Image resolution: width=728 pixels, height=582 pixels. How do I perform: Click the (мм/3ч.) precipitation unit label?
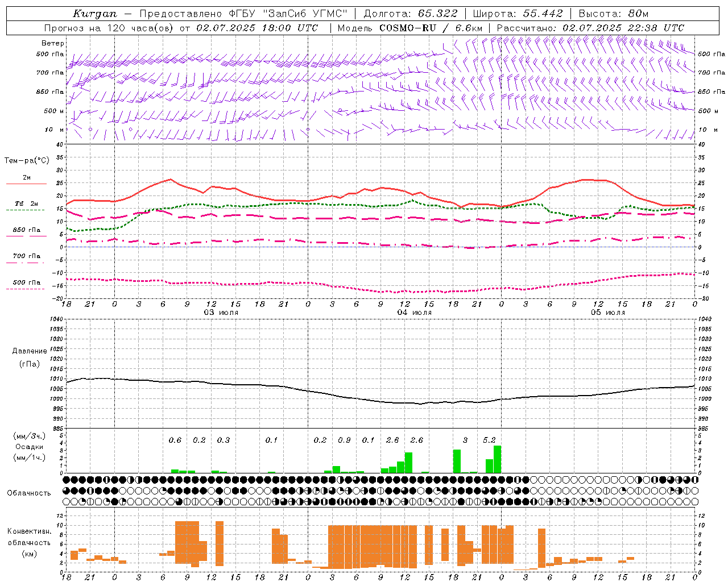pos(29,436)
